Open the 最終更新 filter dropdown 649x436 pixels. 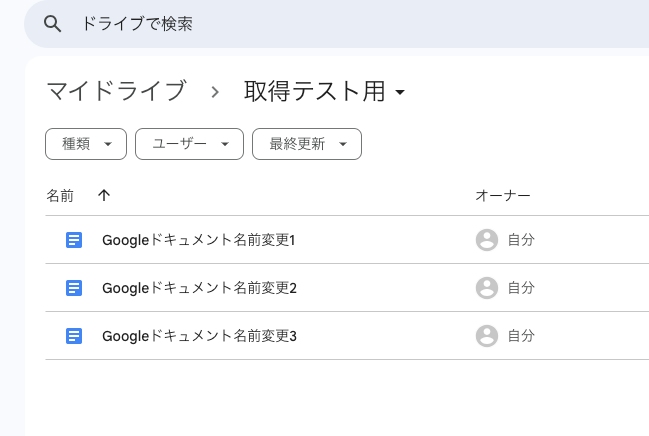pos(306,144)
